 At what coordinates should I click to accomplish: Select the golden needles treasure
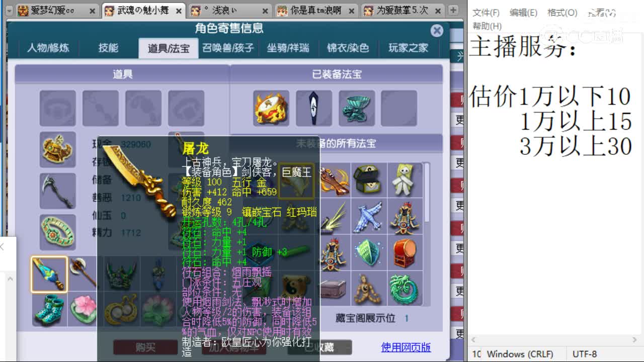point(333,217)
